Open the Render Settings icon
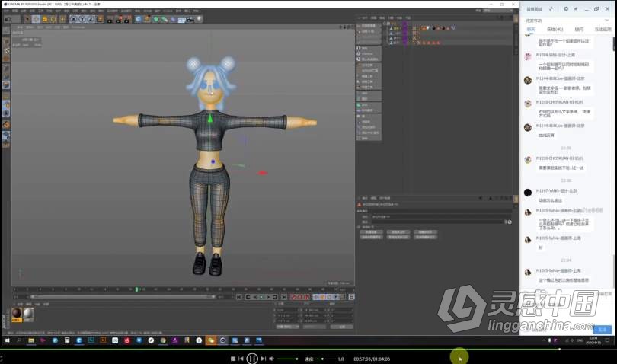The width and height of the screenshot is (617, 364). tap(126, 19)
